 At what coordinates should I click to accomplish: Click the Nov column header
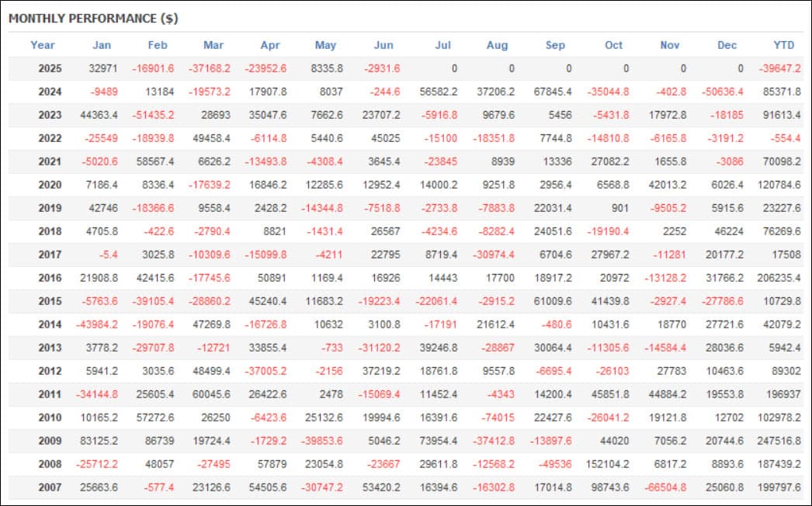670,45
